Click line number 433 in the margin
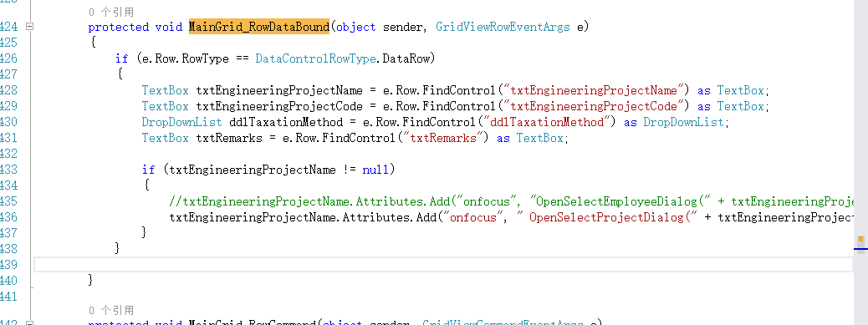 click(x=9, y=169)
